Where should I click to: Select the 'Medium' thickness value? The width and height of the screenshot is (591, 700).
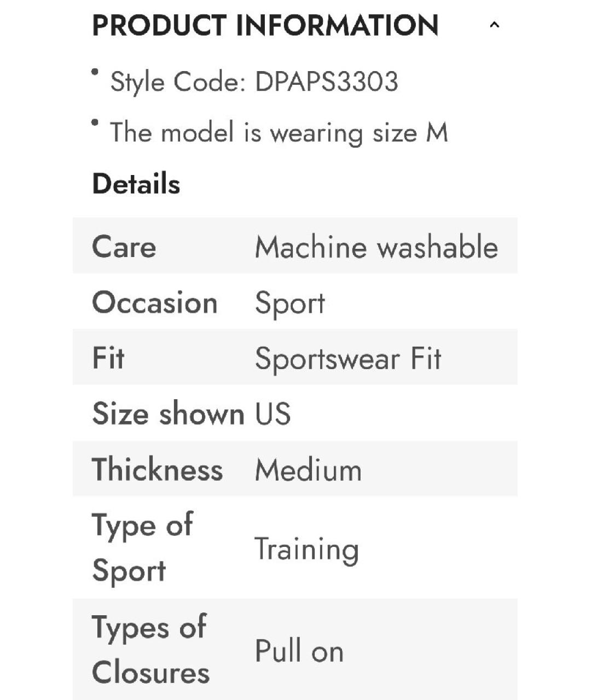point(308,470)
